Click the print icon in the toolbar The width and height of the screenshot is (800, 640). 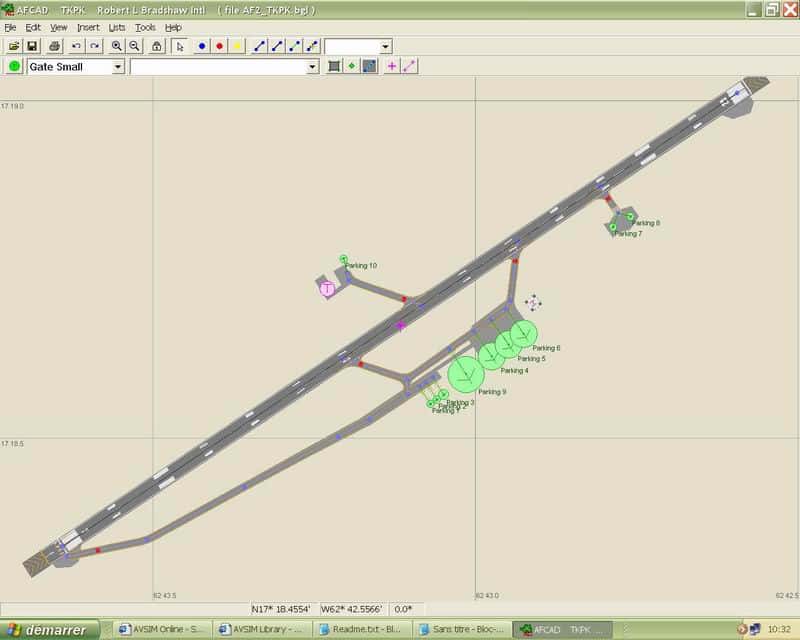point(55,46)
